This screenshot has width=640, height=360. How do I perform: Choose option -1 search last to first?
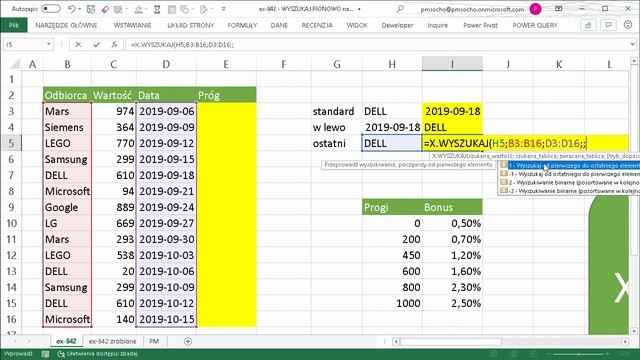tap(569, 174)
